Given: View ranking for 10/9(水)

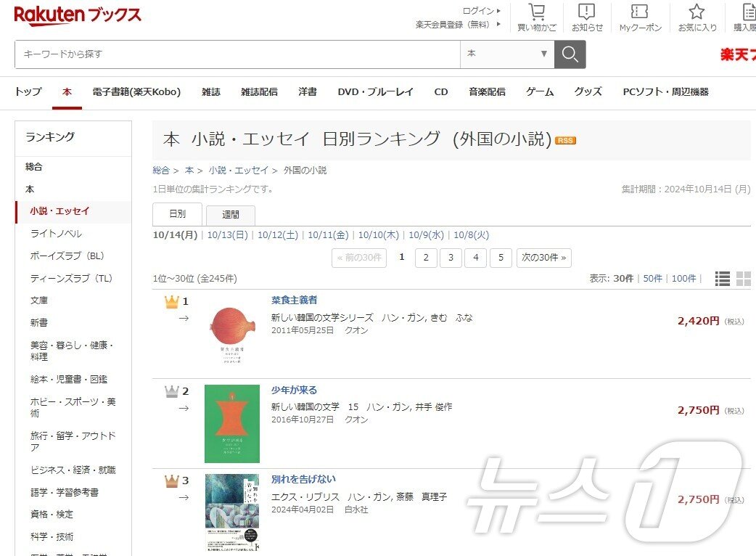Looking at the screenshot, I should (x=426, y=235).
